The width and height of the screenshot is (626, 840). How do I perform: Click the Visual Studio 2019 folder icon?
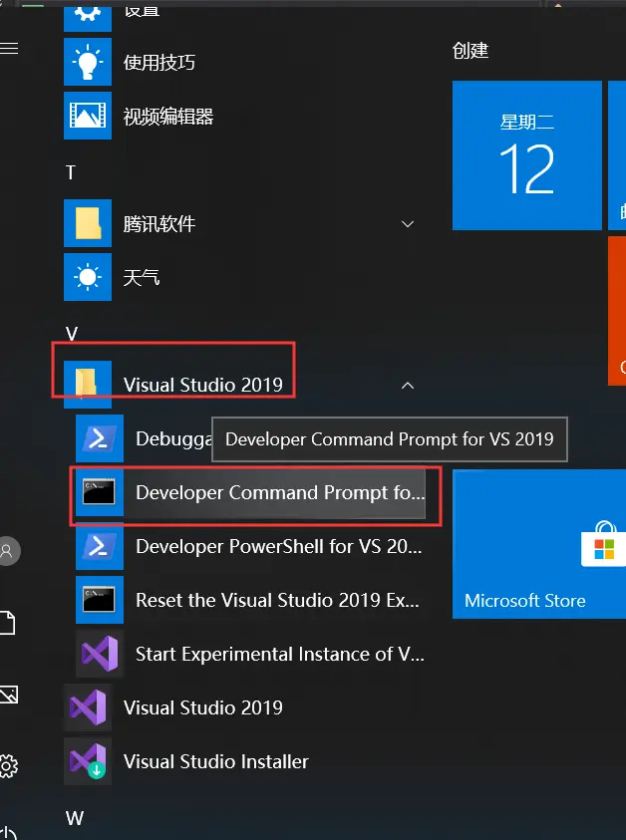pyautogui.click(x=88, y=384)
